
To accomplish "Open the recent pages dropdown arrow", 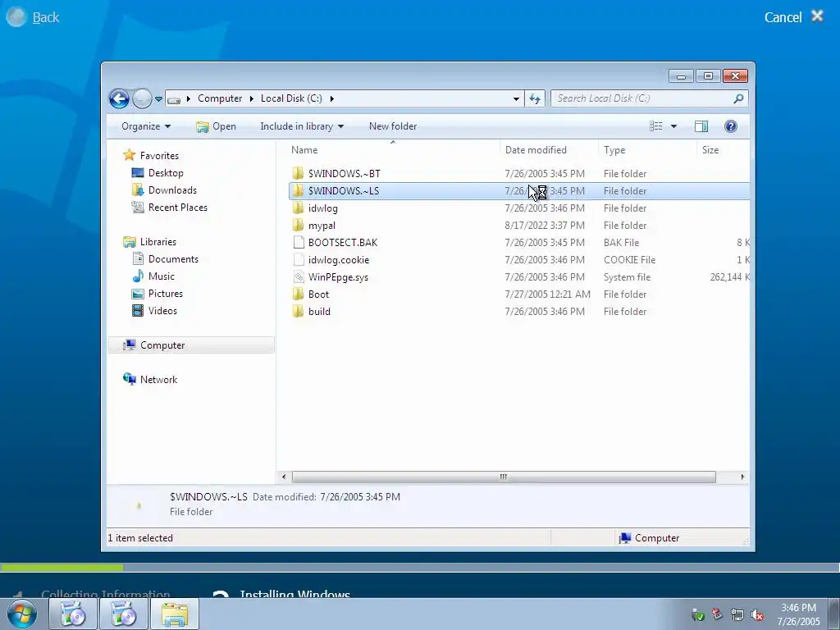I will (158, 99).
